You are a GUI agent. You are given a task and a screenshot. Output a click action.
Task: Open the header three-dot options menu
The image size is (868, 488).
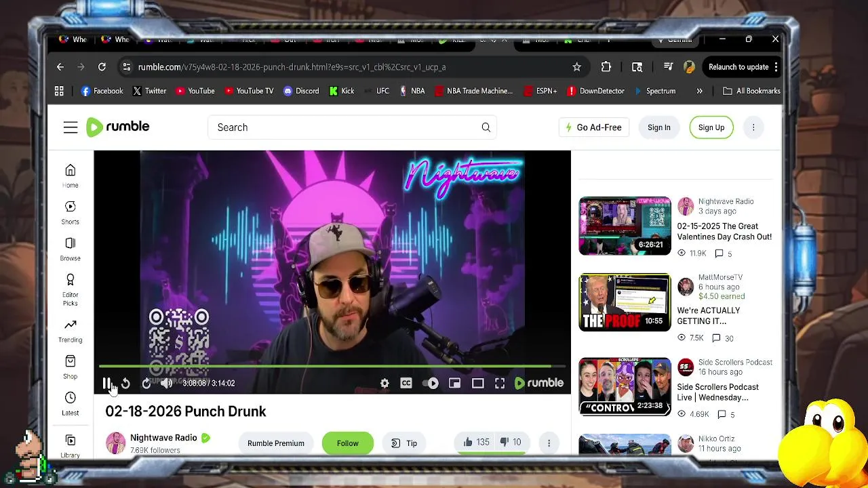coord(753,127)
